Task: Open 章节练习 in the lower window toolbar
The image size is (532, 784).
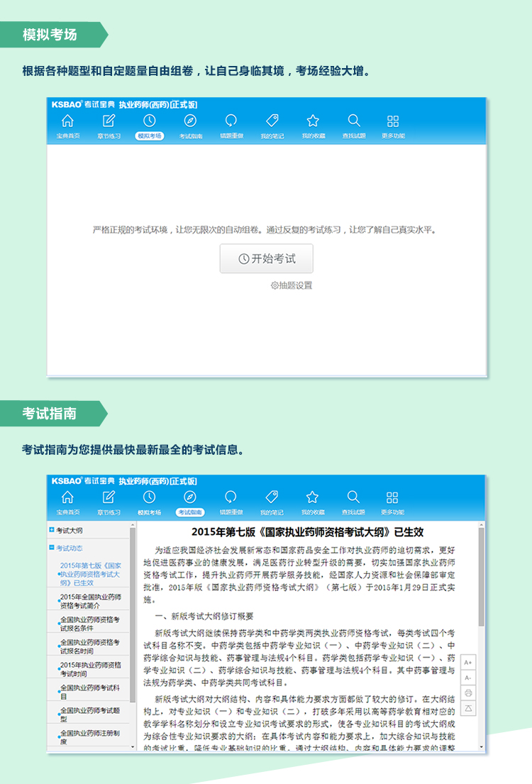Action: click(109, 503)
